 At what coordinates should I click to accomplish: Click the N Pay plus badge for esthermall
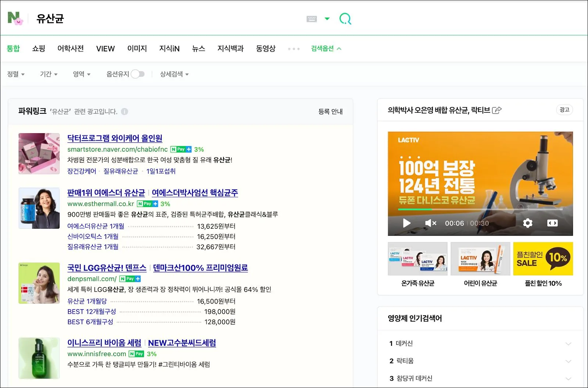click(147, 204)
